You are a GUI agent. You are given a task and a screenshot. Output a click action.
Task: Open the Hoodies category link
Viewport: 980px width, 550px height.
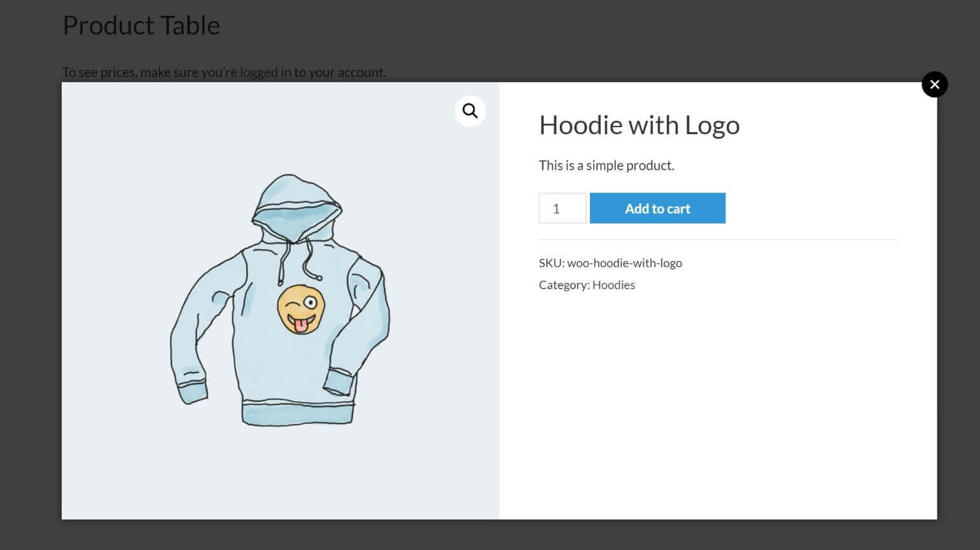point(613,285)
